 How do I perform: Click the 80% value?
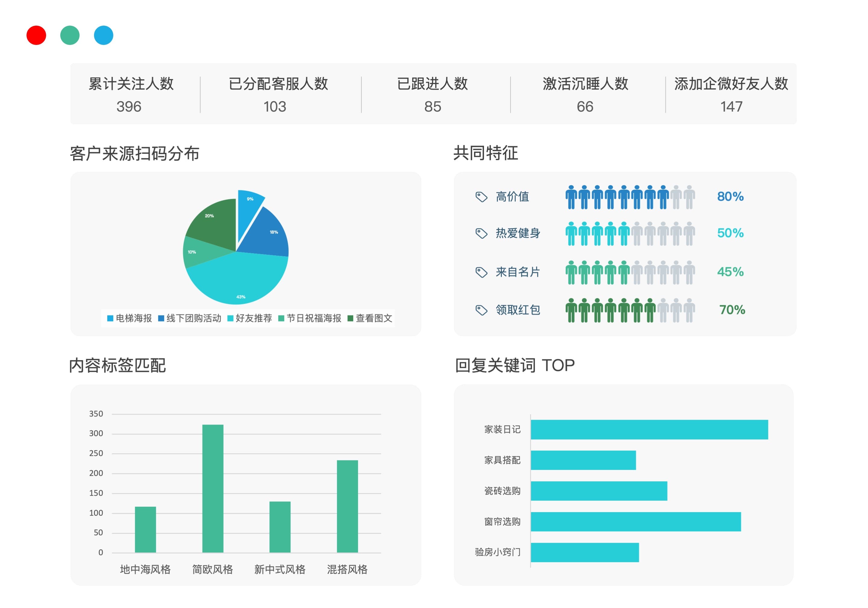[x=730, y=196]
